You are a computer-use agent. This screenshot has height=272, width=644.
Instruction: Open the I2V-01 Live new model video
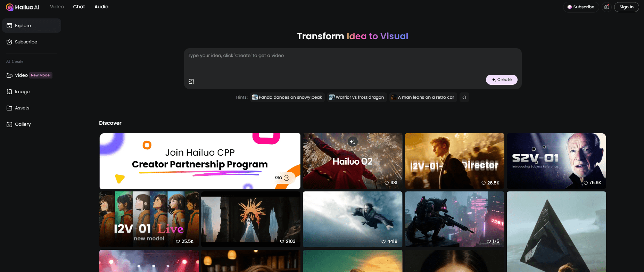click(149, 220)
